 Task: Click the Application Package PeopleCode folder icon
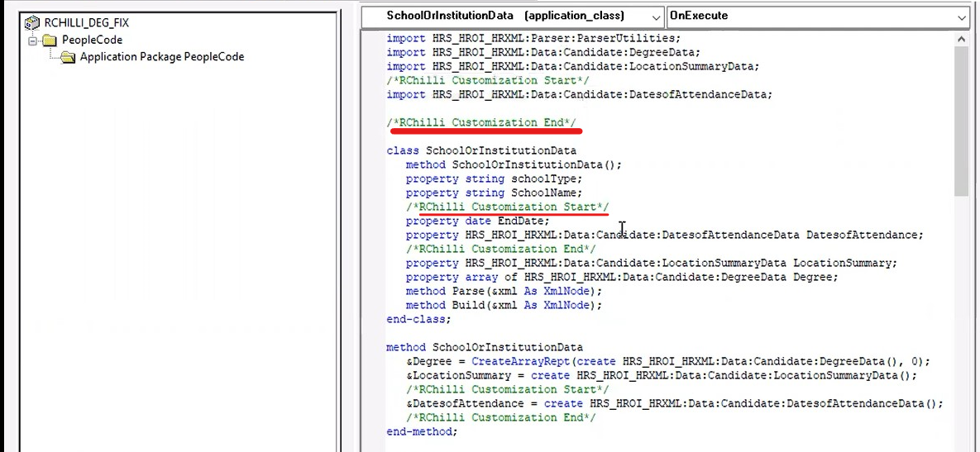[x=68, y=57]
